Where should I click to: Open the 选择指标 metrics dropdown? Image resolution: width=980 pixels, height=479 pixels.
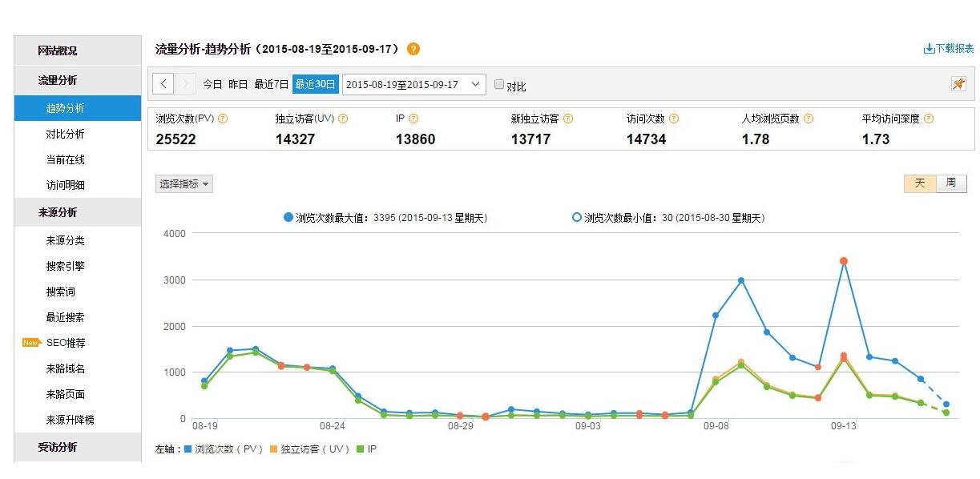pyautogui.click(x=183, y=183)
